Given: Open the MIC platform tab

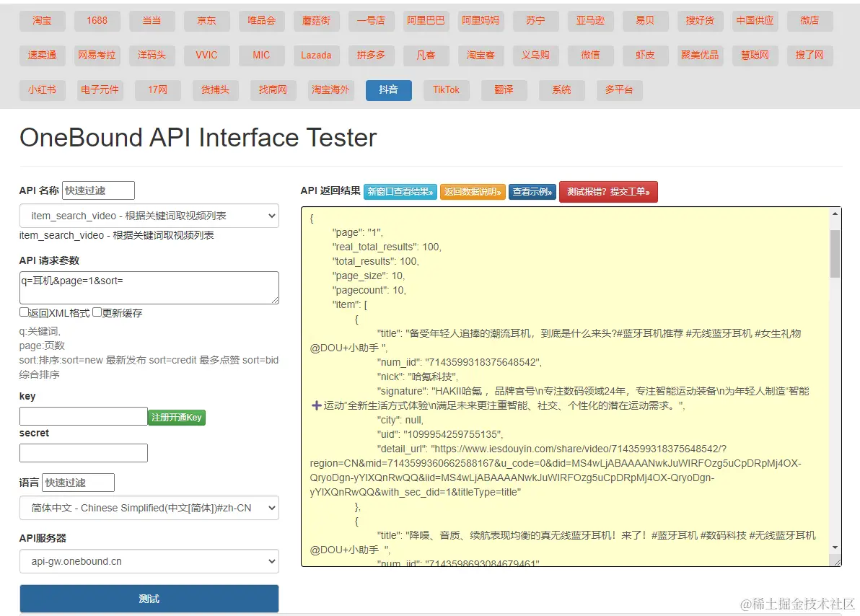Looking at the screenshot, I should tap(262, 56).
